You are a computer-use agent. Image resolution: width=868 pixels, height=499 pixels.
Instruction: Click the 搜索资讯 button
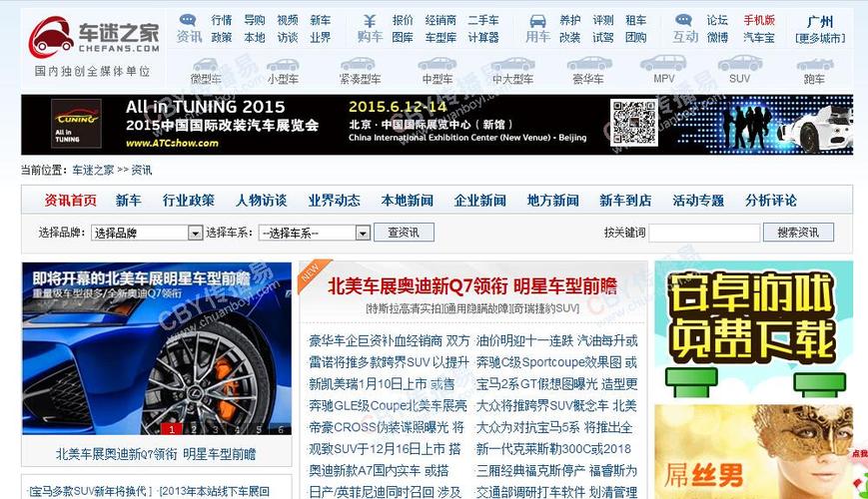(x=798, y=233)
